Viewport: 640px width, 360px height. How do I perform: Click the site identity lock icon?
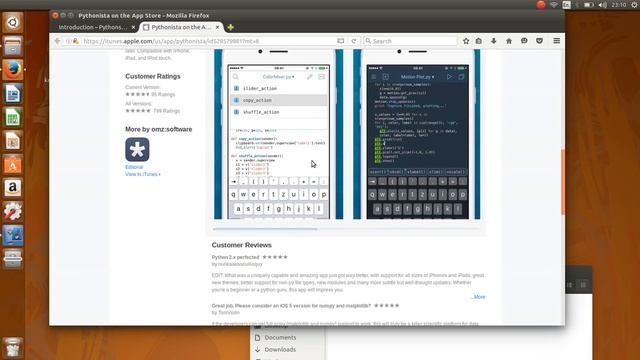point(76,41)
